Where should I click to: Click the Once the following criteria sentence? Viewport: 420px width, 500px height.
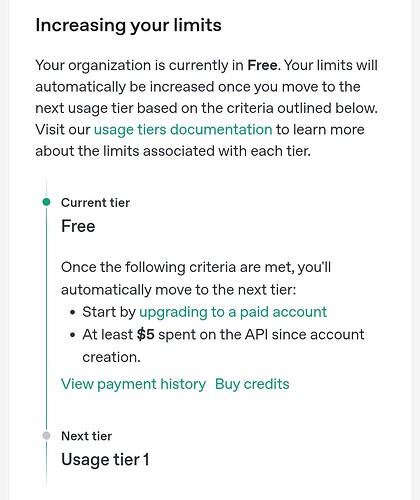tap(196, 278)
